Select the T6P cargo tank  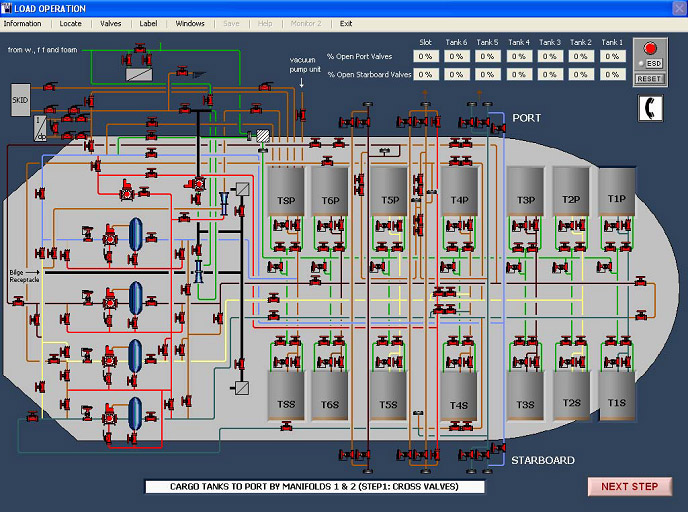pos(330,191)
